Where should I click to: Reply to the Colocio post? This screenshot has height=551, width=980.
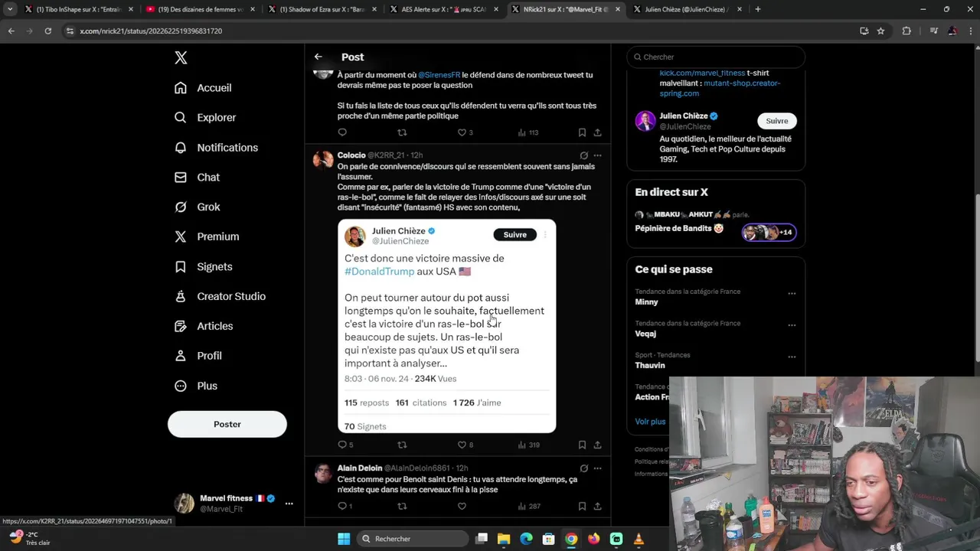pyautogui.click(x=342, y=445)
